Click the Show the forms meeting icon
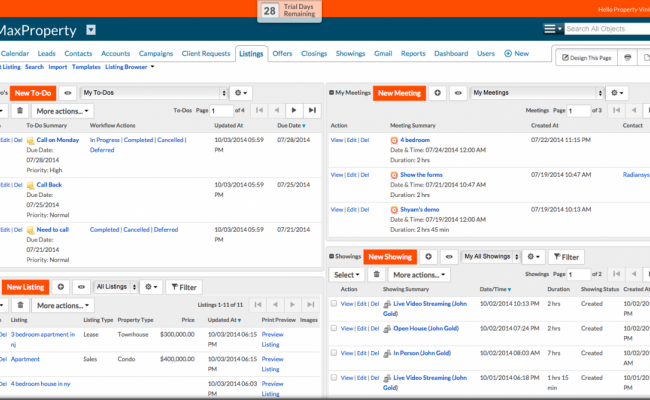This screenshot has height=400, width=650. [x=394, y=175]
